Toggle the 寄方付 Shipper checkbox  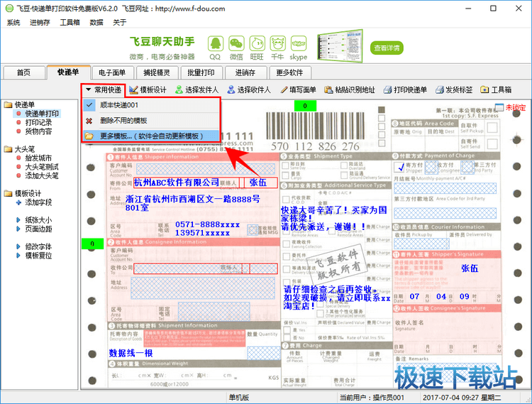click(x=399, y=167)
